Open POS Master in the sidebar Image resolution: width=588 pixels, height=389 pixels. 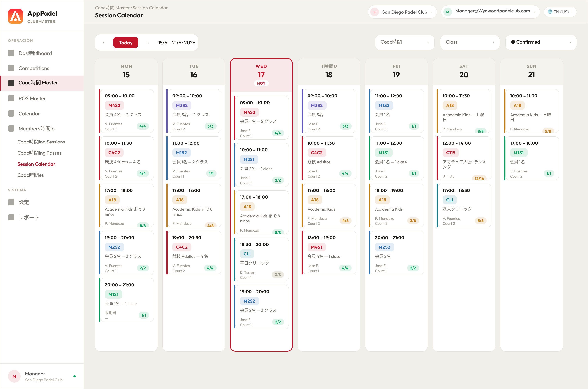point(42,98)
